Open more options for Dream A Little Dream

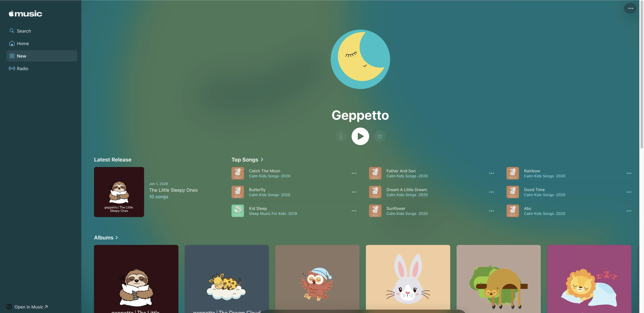[491, 192]
